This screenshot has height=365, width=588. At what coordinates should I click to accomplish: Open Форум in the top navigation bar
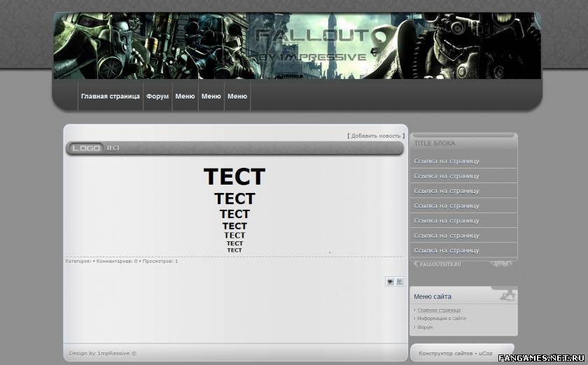click(x=157, y=96)
